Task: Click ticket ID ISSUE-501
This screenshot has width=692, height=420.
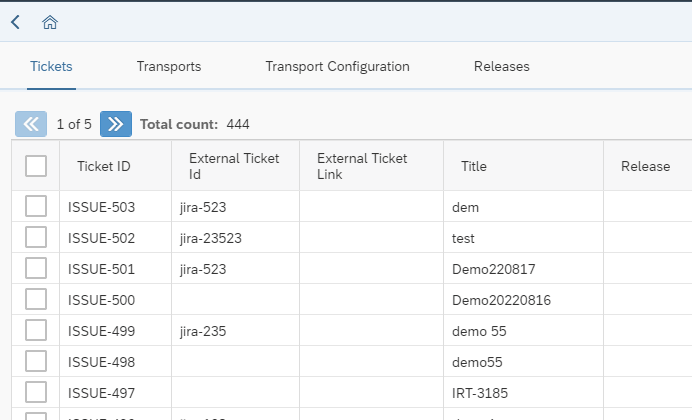Action: click(102, 269)
